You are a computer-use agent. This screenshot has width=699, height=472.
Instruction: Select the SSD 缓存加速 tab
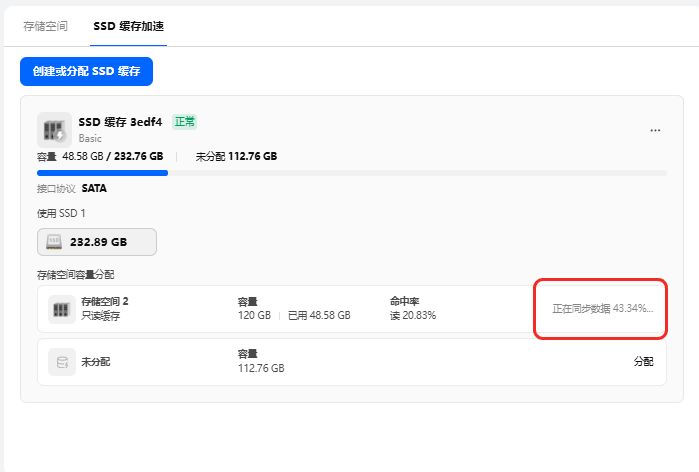click(x=128, y=26)
